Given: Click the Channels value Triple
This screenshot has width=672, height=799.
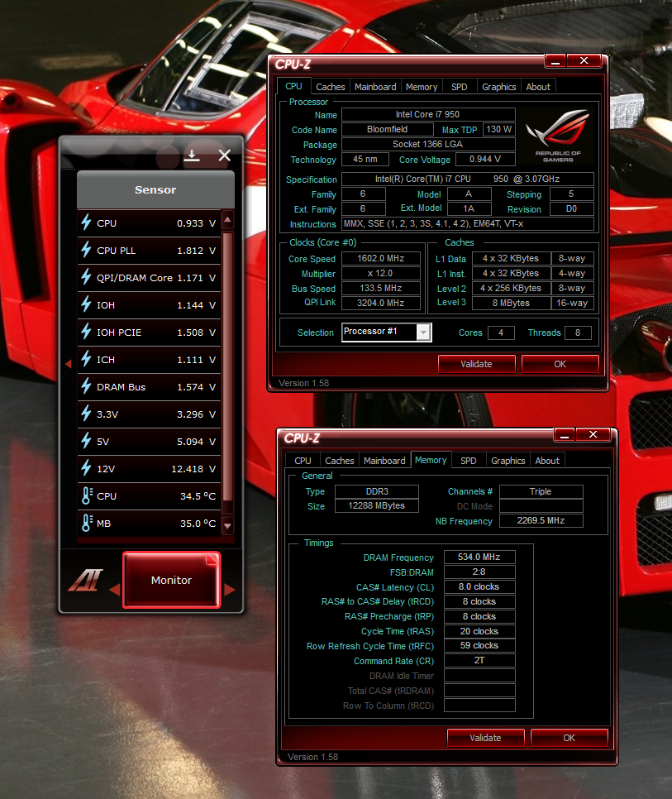Looking at the screenshot, I should pyautogui.click(x=541, y=491).
